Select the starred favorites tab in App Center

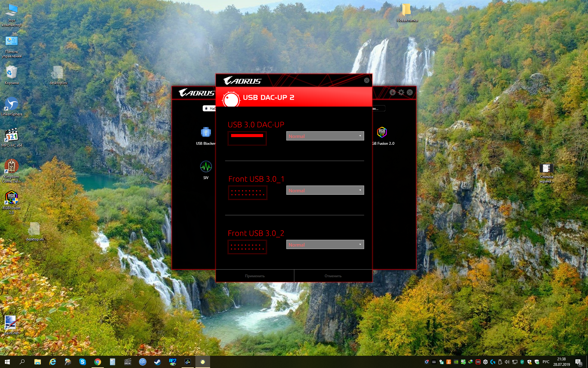pyautogui.click(x=209, y=108)
